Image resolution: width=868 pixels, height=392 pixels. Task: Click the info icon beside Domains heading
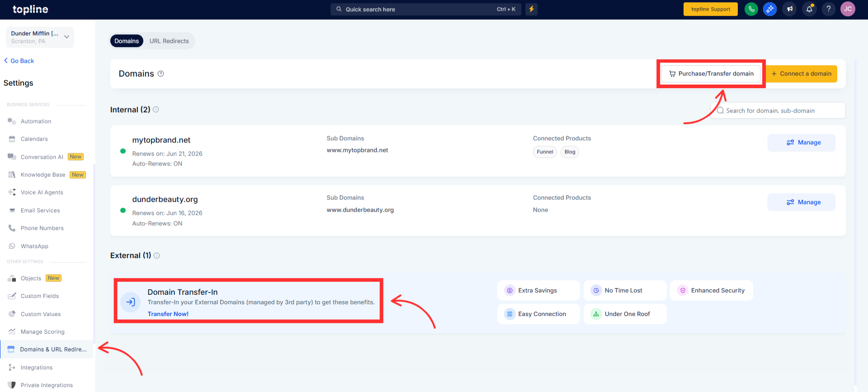(x=160, y=74)
